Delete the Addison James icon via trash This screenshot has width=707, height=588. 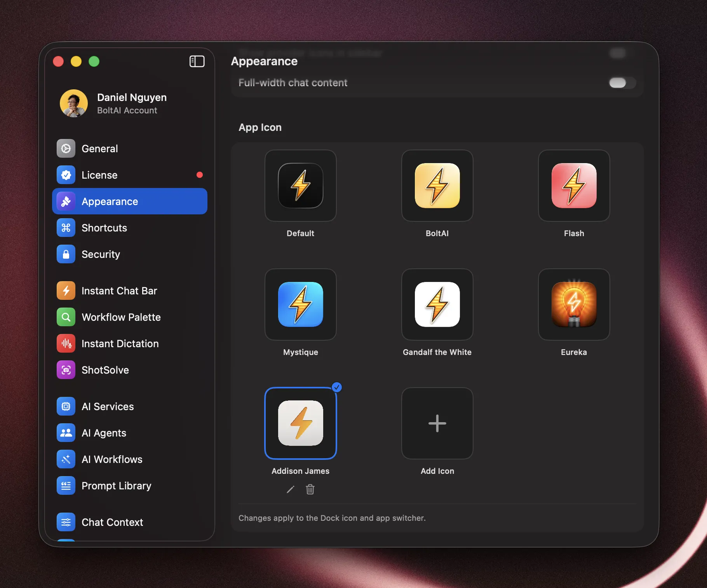310,490
